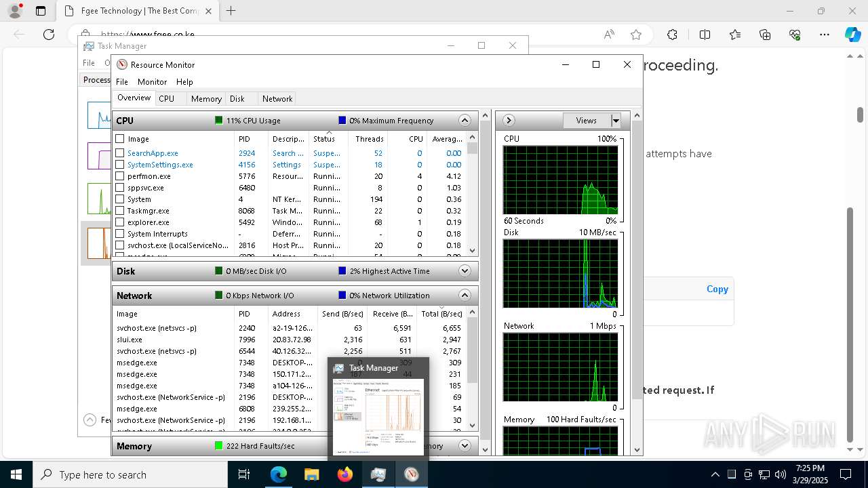Open Edge extensions icon
868x488 pixels.
[x=672, y=35]
